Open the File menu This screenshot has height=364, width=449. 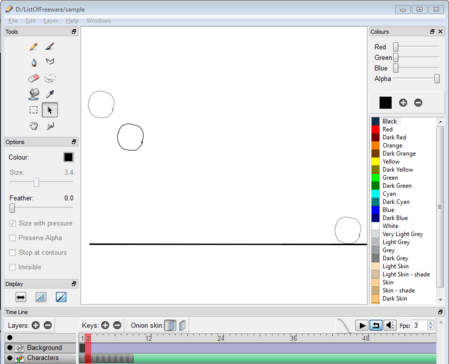click(13, 21)
